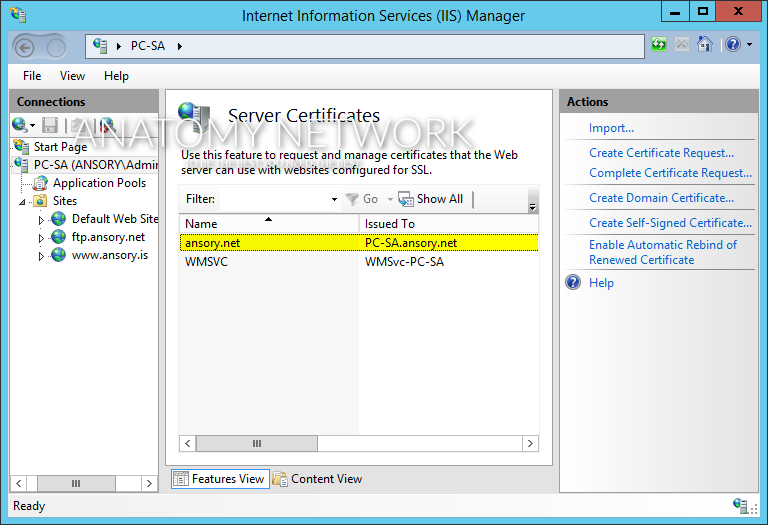Click Create Domain Certificate... link

[x=661, y=198]
